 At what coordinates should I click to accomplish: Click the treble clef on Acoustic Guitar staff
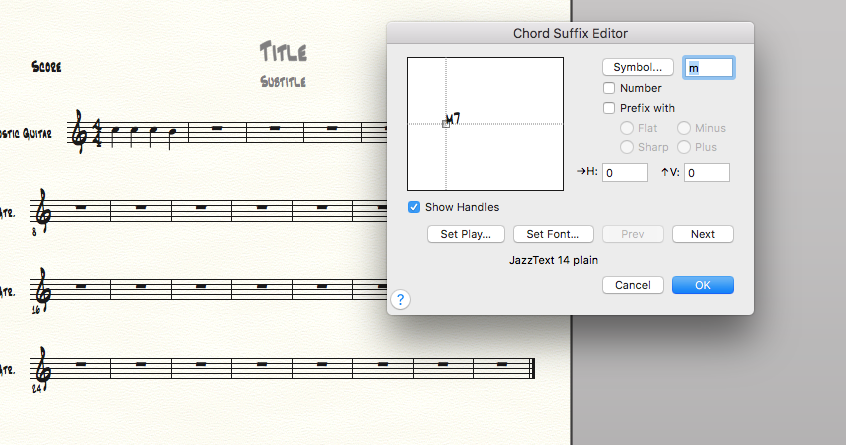(79, 132)
